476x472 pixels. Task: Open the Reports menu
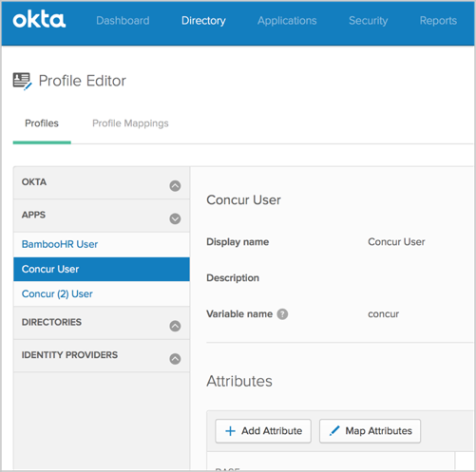(438, 21)
